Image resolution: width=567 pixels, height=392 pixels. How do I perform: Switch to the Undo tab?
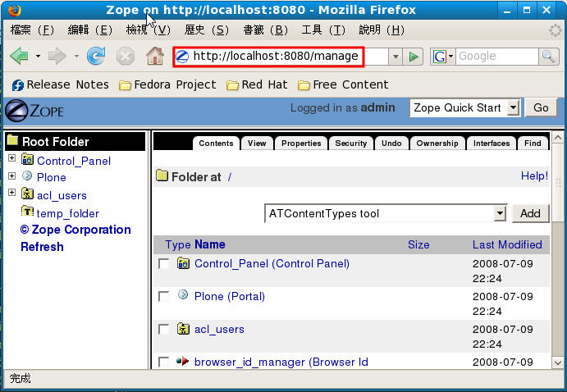pyautogui.click(x=391, y=143)
